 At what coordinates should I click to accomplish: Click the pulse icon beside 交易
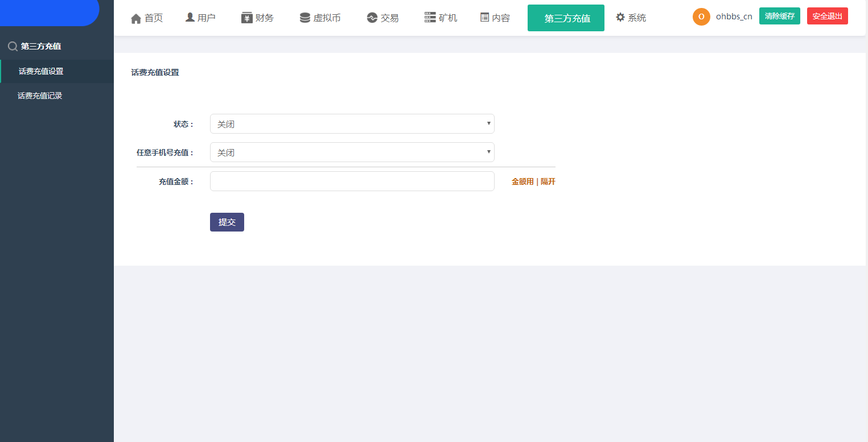tap(372, 18)
